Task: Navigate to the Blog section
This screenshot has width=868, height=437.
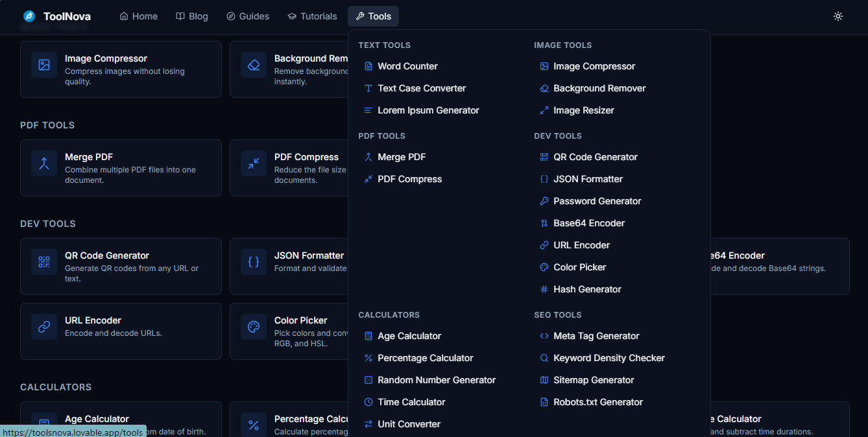Action: [192, 16]
